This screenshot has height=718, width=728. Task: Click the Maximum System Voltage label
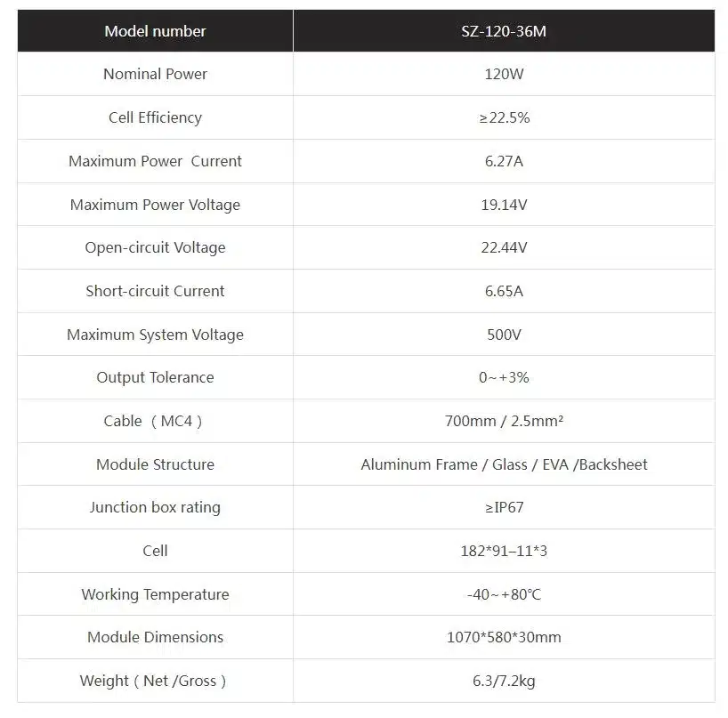click(155, 335)
